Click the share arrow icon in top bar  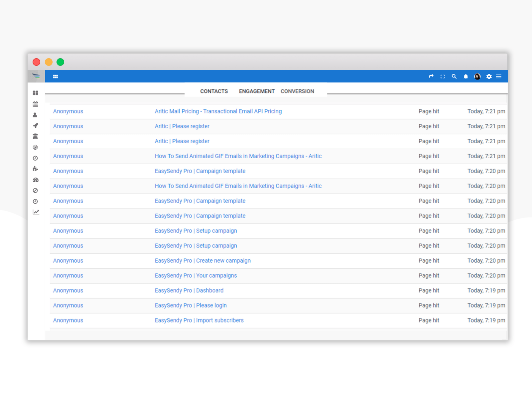(x=431, y=76)
